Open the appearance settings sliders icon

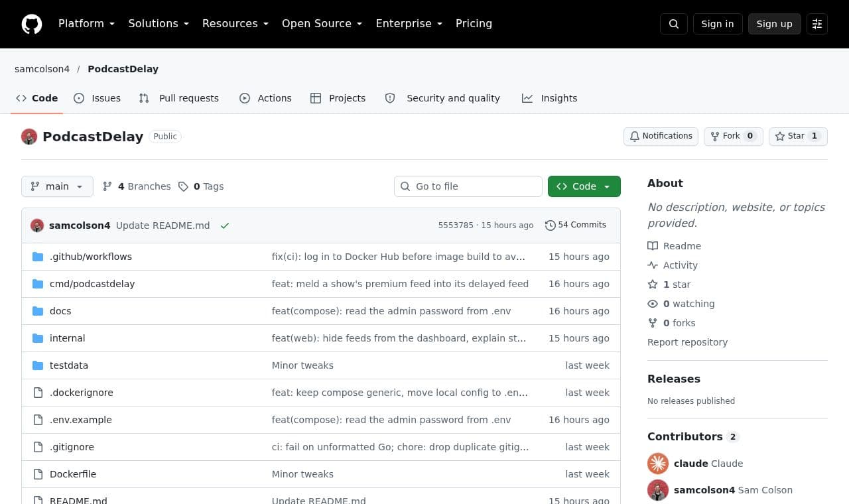coord(817,24)
